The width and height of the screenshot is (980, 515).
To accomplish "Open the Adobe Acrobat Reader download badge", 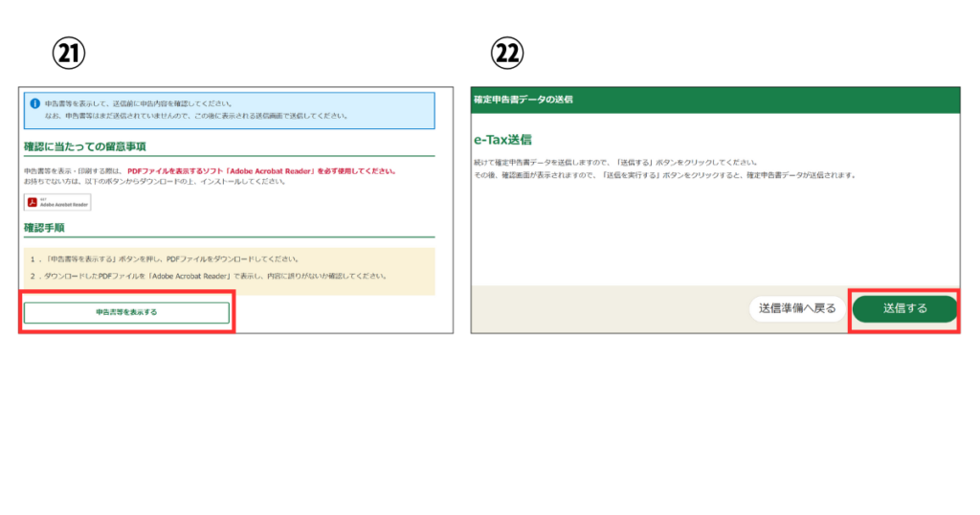I will [57, 203].
